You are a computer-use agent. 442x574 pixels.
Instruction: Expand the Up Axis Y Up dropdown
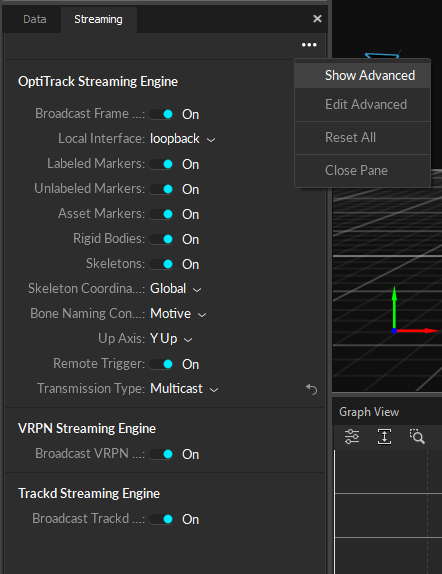tap(171, 339)
